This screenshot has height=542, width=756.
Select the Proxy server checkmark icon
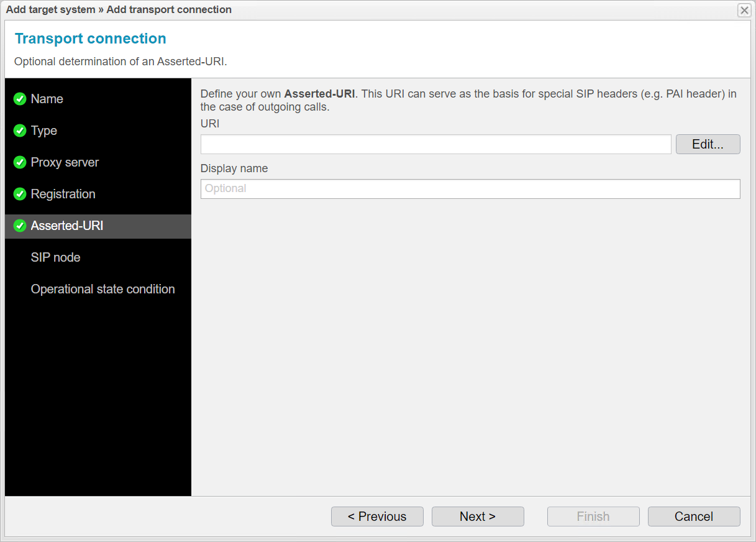pyautogui.click(x=19, y=162)
